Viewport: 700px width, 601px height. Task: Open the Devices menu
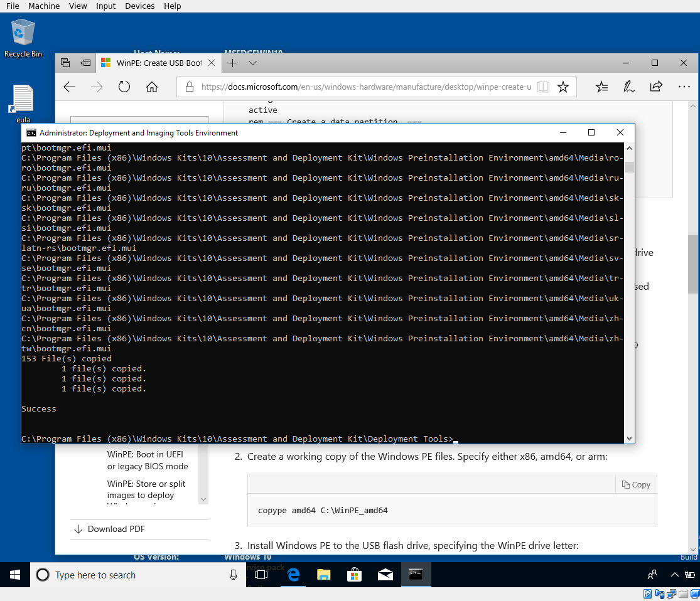click(140, 6)
